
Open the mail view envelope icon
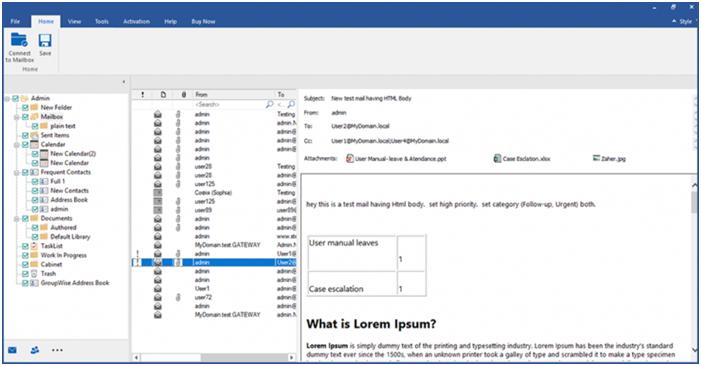coord(13,350)
